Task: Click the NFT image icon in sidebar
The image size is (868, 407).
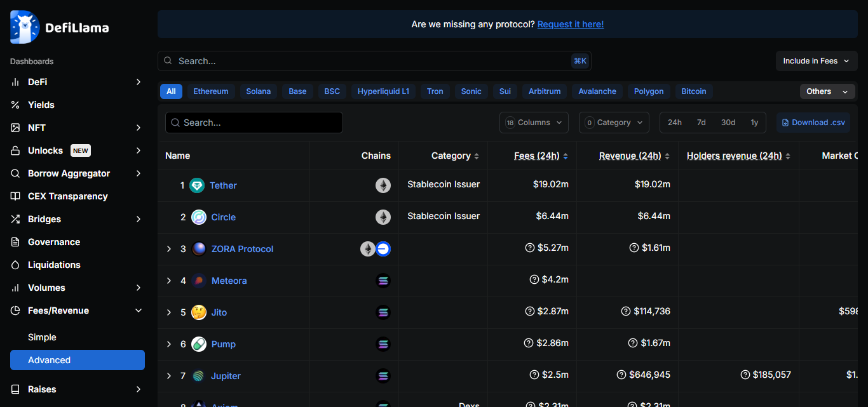Action: (15, 128)
